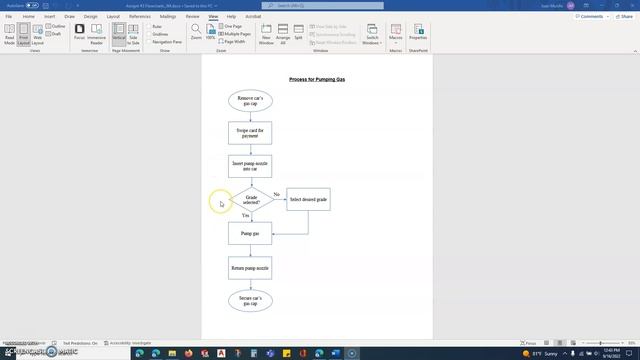Select the 'Select desired grade' flowchart box

(308, 199)
